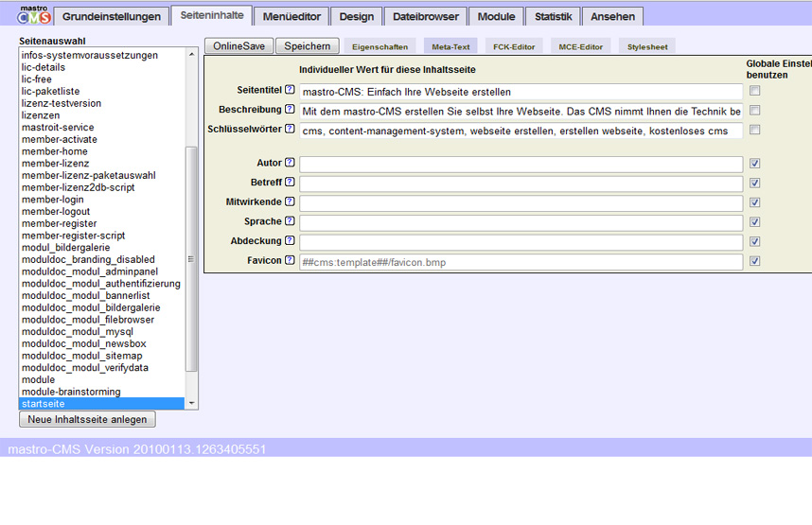The width and height of the screenshot is (812, 525).
Task: Click the page list scrollbar thumb
Action: 191,259
